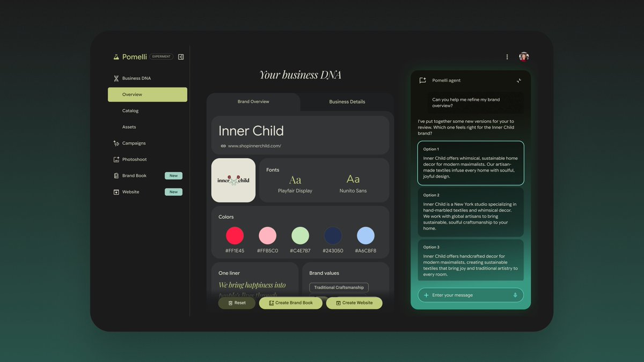Click the Fonts section label
This screenshot has width=644, height=362.
tap(273, 170)
